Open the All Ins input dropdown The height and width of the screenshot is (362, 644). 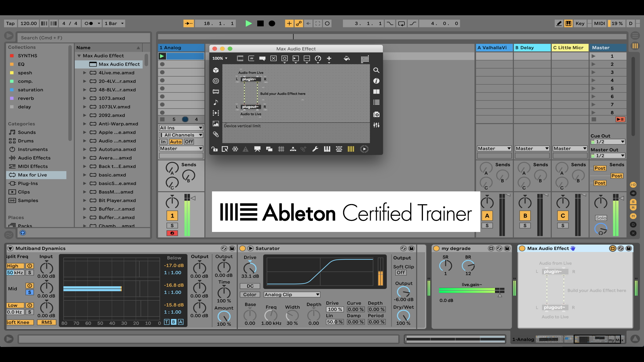click(181, 128)
